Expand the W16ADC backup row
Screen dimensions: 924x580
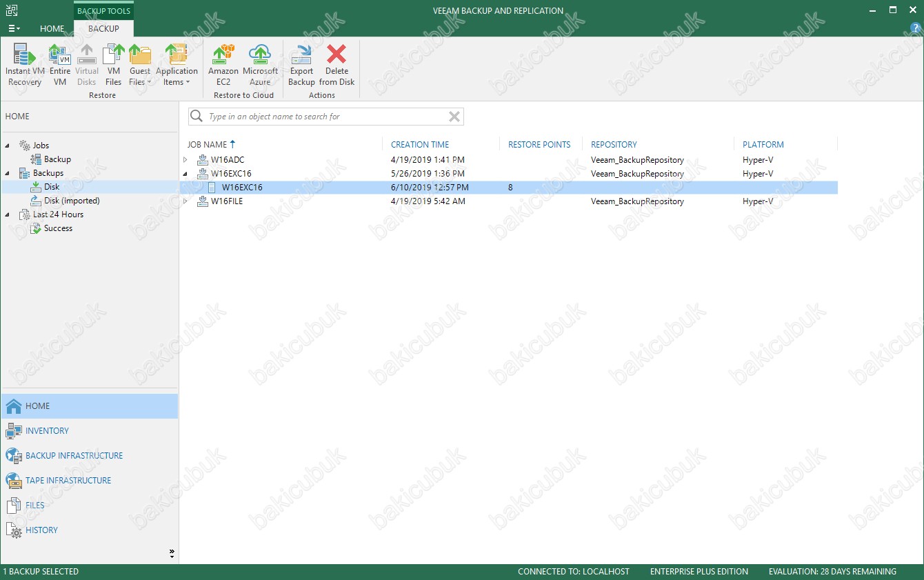click(x=185, y=160)
